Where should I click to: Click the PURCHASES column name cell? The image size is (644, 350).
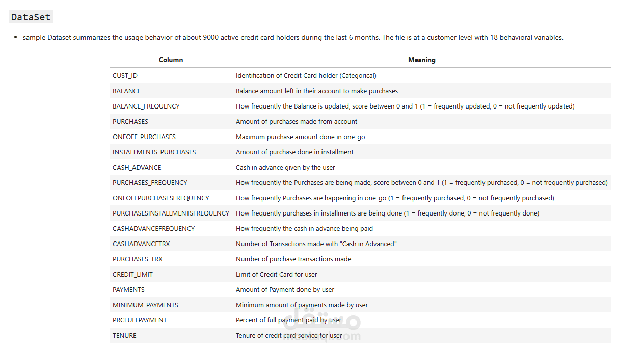(x=130, y=122)
